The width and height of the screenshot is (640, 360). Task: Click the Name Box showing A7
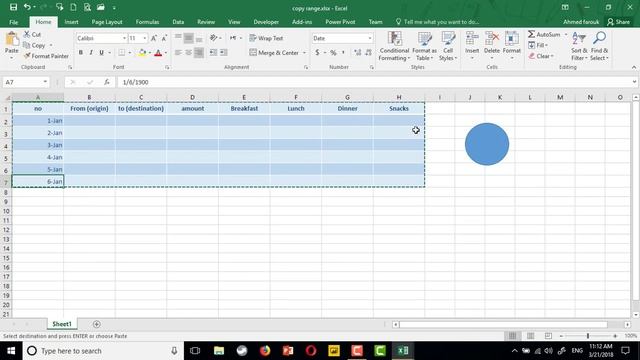[x=25, y=82]
